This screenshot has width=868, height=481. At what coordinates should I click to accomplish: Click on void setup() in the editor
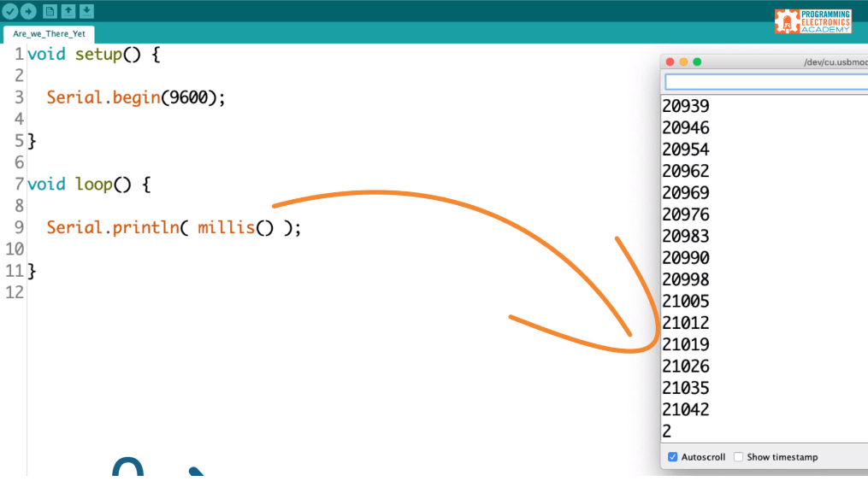[92, 55]
